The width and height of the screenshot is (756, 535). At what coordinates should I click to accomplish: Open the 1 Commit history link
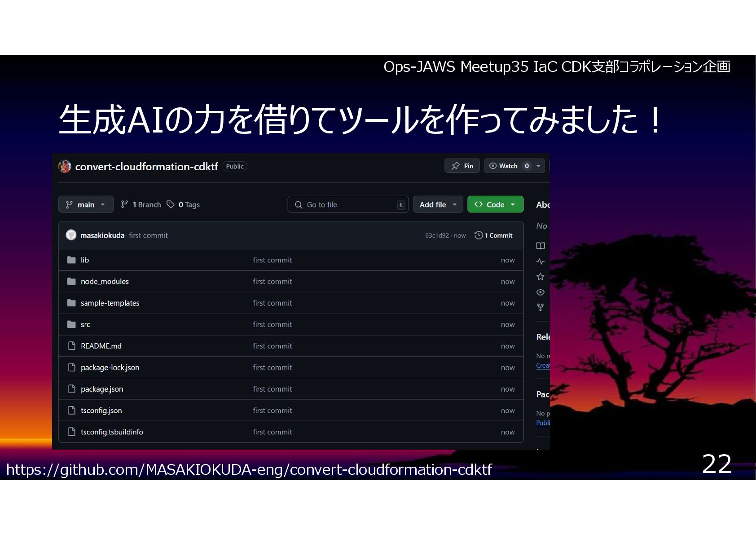(x=493, y=235)
